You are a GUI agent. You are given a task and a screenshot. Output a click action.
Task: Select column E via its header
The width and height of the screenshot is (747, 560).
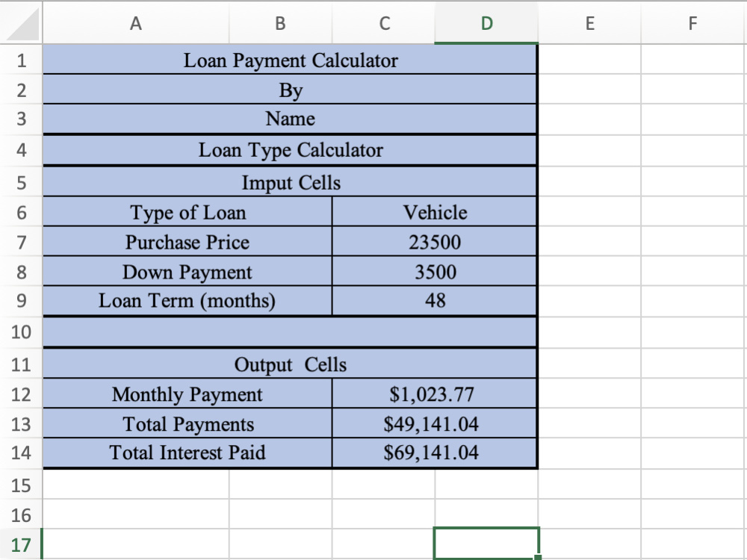click(x=590, y=23)
